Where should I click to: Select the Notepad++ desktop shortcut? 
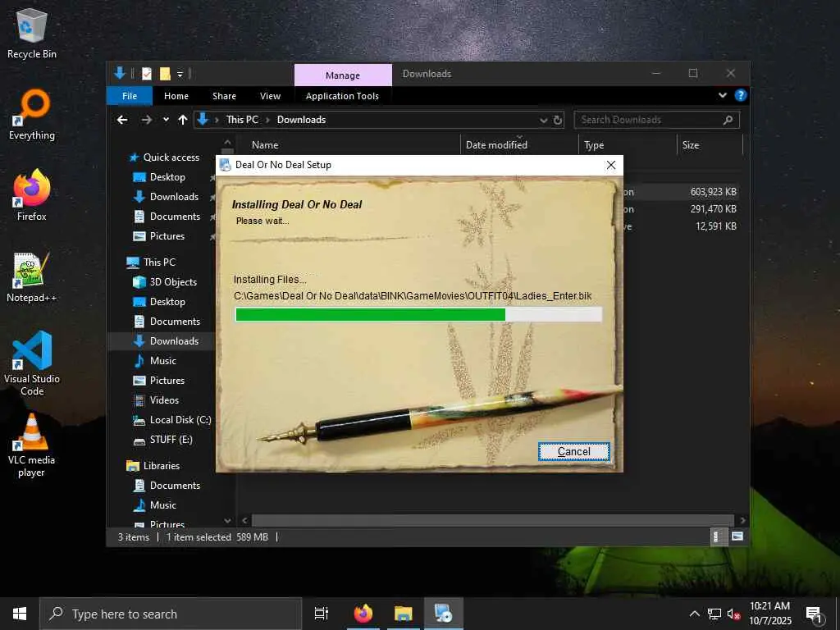tap(32, 277)
